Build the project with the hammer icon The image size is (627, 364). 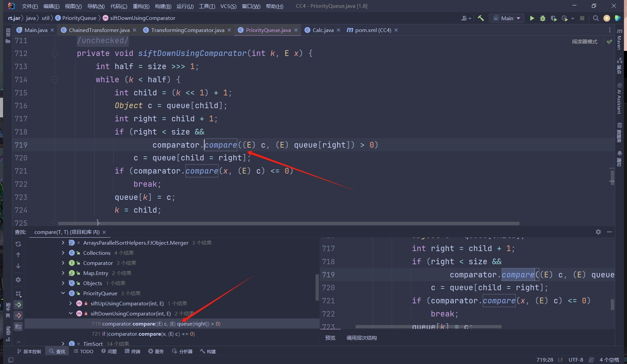click(481, 18)
